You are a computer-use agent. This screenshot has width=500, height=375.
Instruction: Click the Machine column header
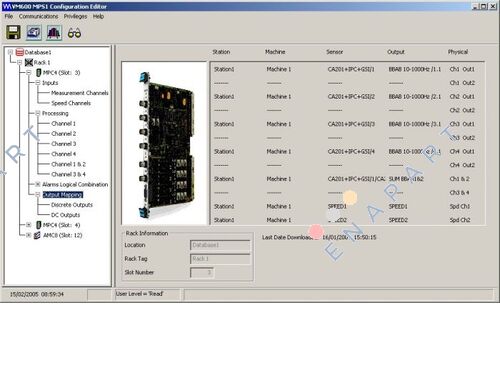coord(275,52)
